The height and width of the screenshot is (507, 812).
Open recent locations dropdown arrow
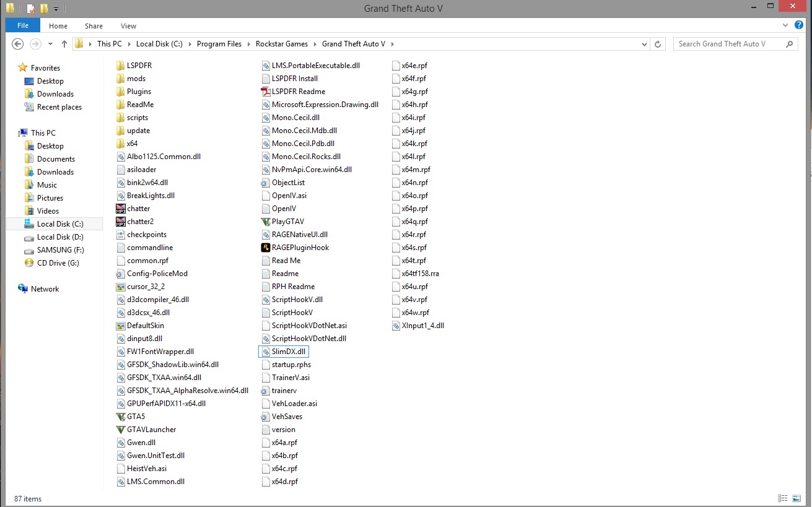click(x=48, y=44)
